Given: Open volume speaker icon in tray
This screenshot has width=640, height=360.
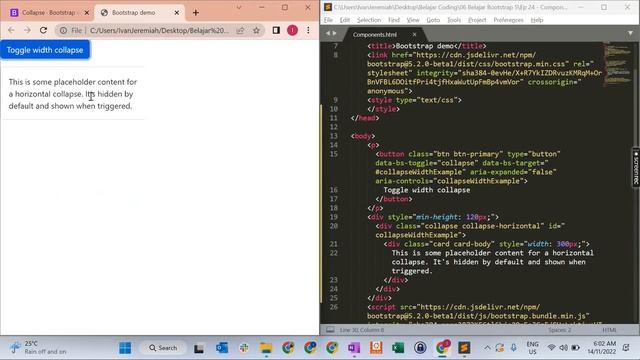Looking at the screenshot, I should pos(564,348).
